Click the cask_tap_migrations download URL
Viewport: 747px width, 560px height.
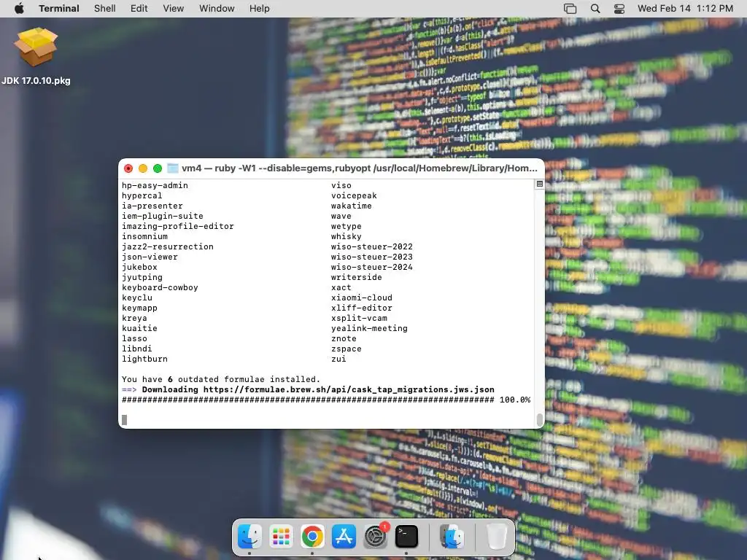tap(349, 389)
